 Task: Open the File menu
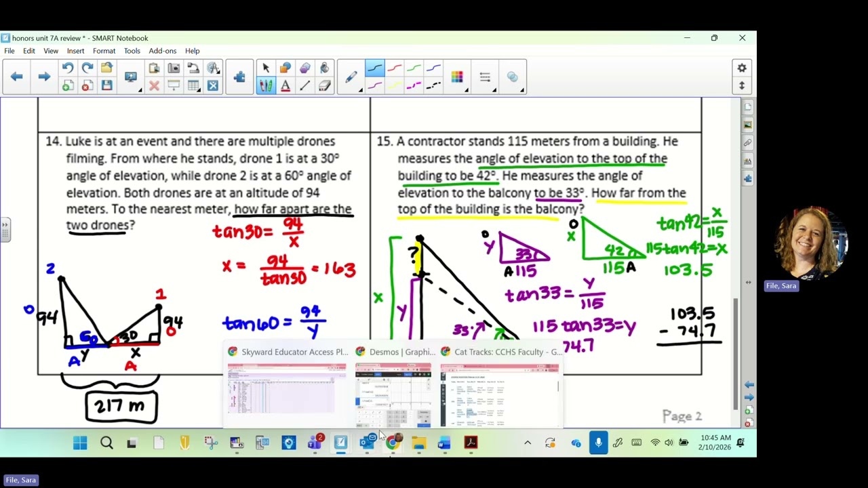click(x=9, y=51)
